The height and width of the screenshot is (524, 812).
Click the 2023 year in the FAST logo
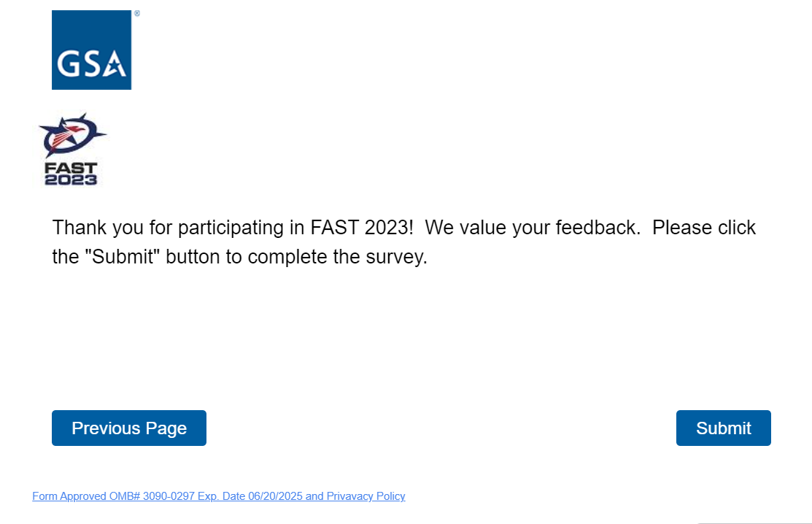pos(71,180)
